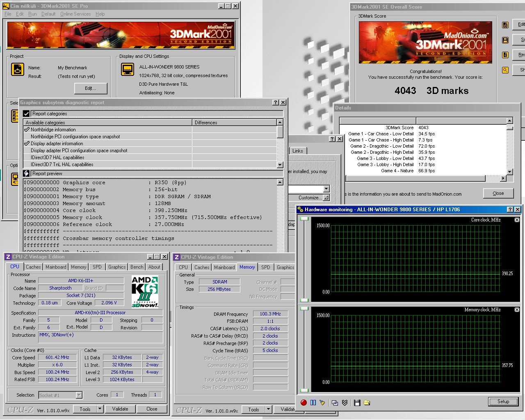
Task: Click help button in Graphics subsystem report title
Action: click(x=276, y=103)
